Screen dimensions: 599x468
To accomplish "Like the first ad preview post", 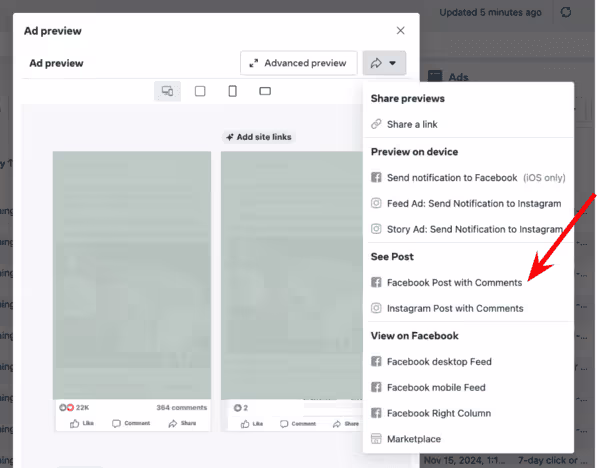I will coord(82,423).
